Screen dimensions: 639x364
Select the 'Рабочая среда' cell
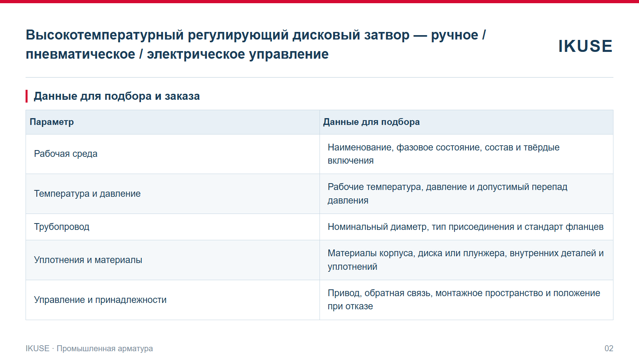point(173,154)
